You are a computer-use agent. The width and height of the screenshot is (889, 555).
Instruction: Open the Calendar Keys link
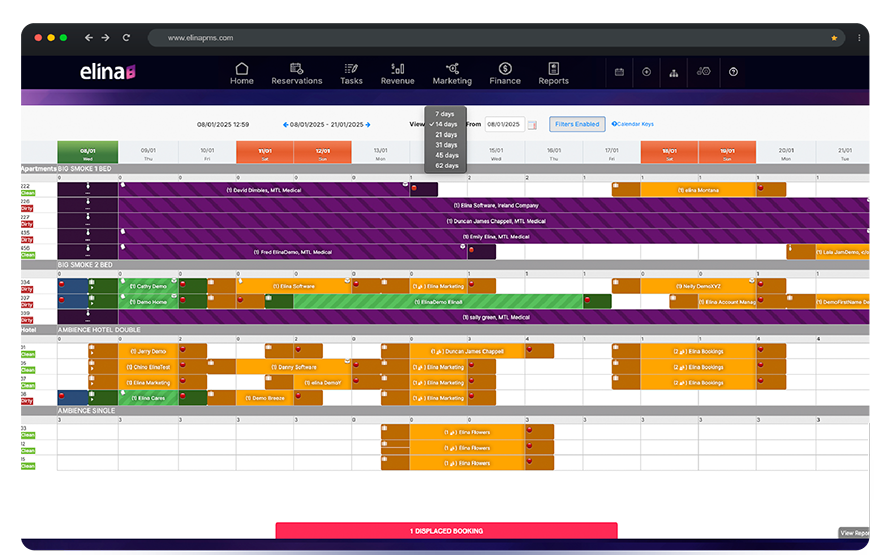click(x=632, y=124)
